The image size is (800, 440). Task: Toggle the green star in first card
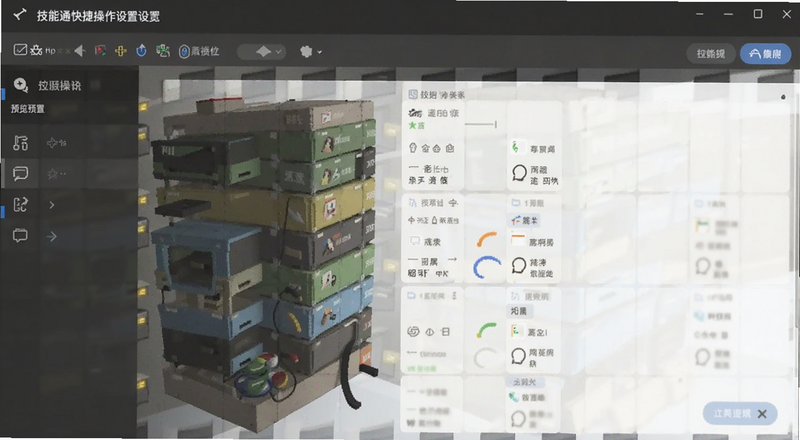[x=412, y=126]
